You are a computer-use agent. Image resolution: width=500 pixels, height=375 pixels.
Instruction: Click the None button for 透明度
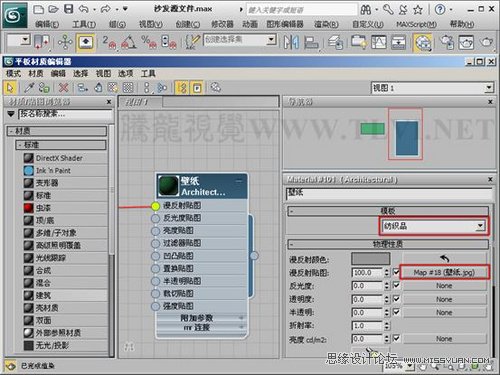coord(444,299)
